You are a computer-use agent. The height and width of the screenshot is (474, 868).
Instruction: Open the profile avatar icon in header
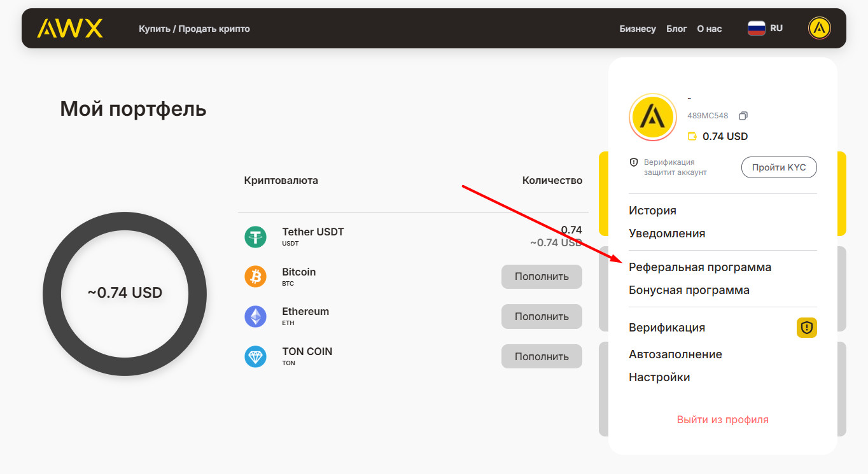(819, 28)
